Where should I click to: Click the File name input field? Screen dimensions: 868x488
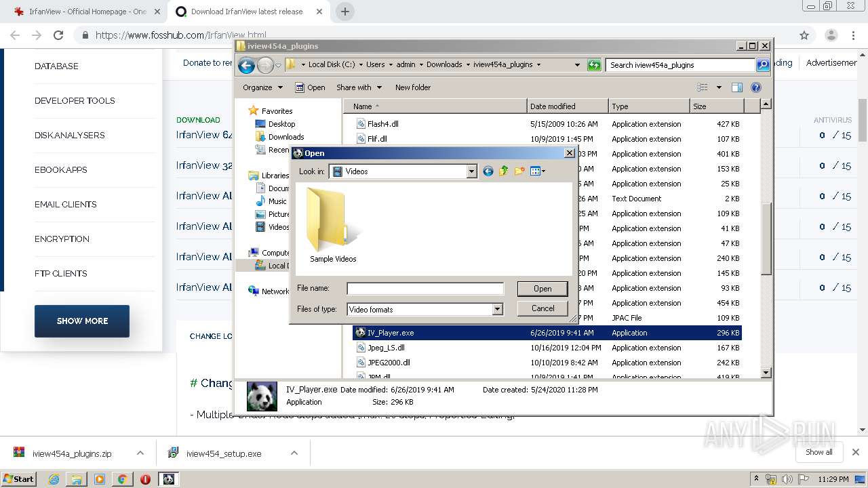point(425,289)
